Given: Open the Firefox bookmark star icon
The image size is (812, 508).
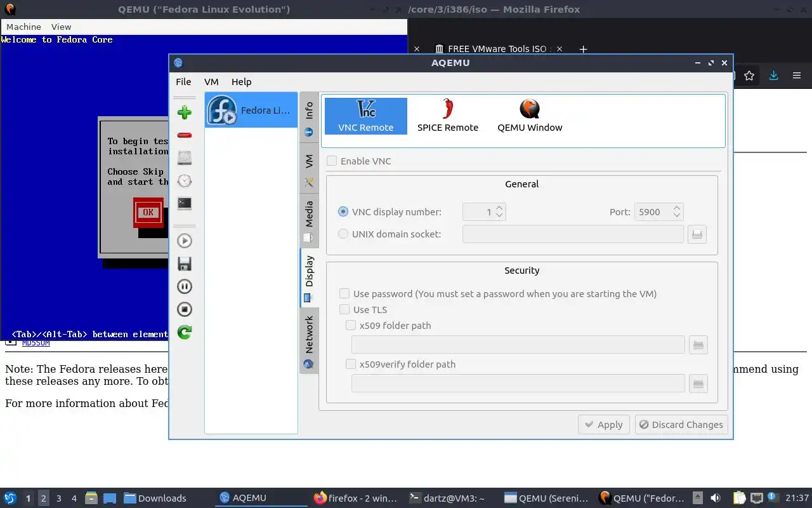Looking at the screenshot, I should 749,76.
